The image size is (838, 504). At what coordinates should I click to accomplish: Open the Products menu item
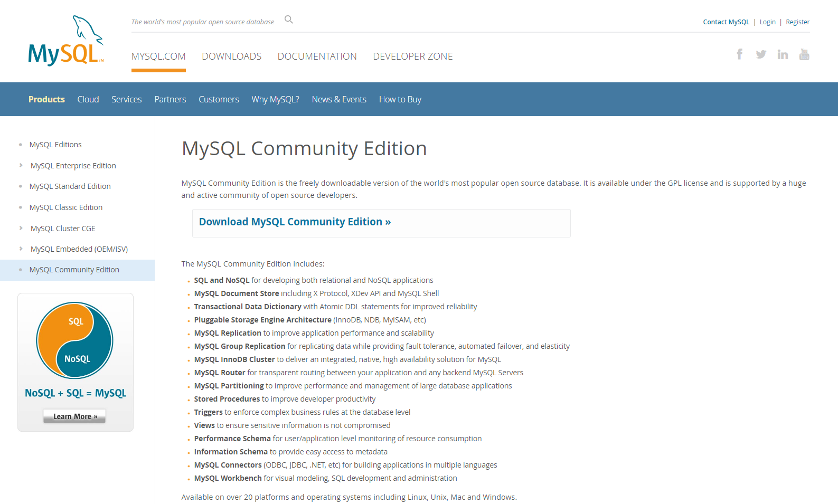coord(46,99)
